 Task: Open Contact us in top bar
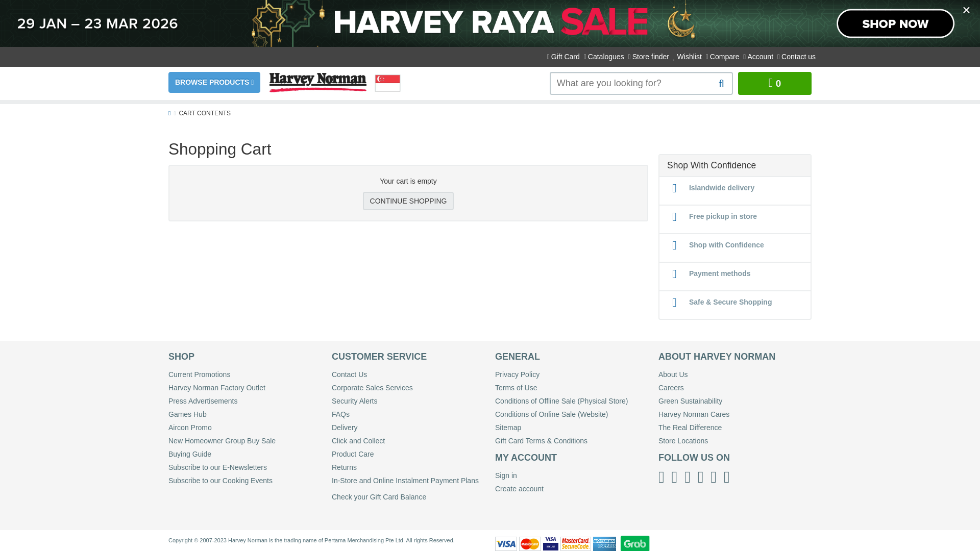click(796, 57)
